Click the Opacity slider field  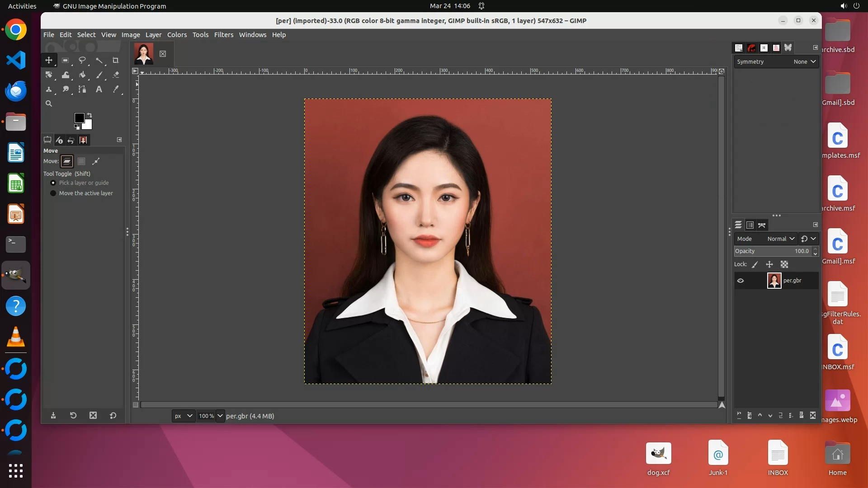[x=772, y=251]
